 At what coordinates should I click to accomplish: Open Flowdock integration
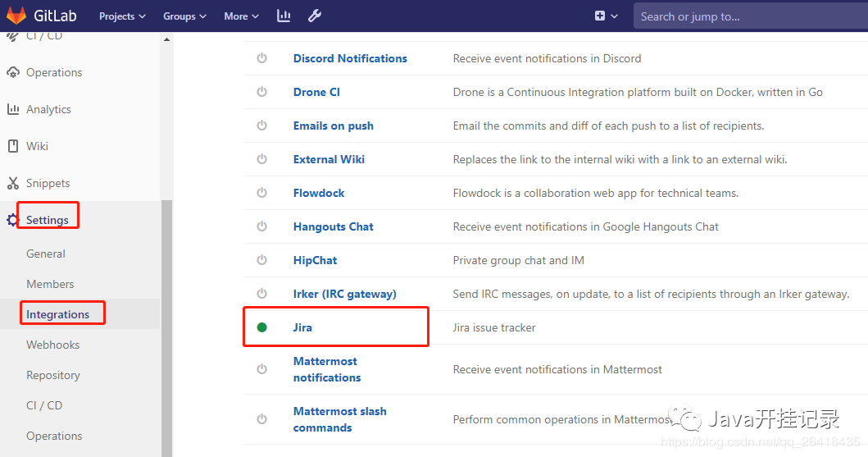tap(319, 193)
